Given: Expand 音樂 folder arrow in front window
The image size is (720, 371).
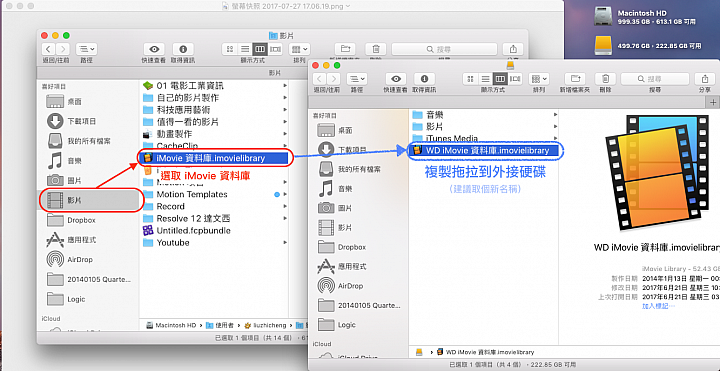Looking at the screenshot, I should [x=555, y=114].
